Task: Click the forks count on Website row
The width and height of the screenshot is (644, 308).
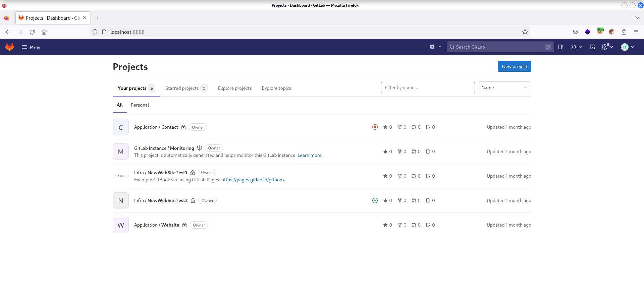Action: pyautogui.click(x=402, y=225)
